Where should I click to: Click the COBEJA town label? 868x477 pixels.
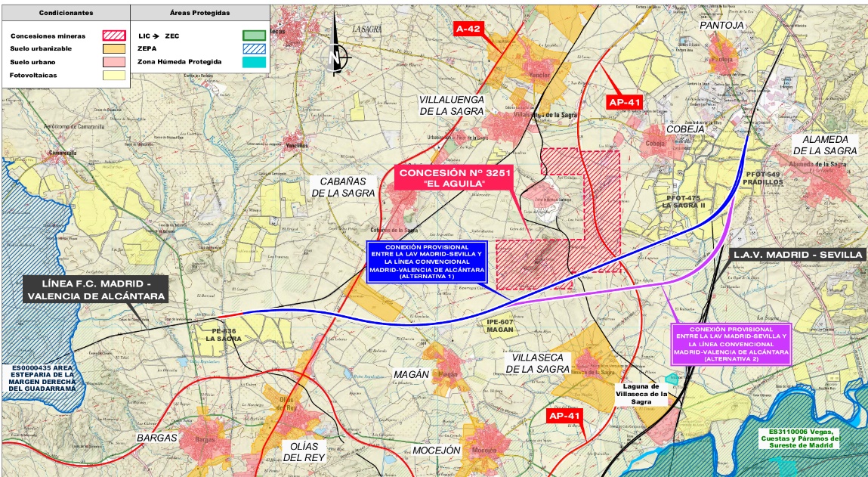tap(685, 129)
